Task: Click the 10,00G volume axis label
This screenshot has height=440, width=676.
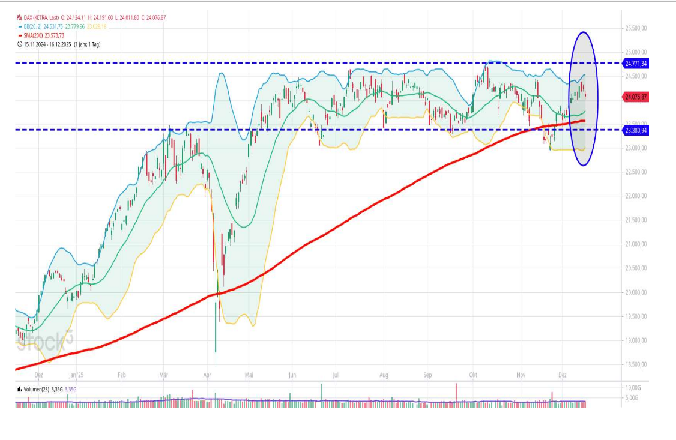Action: (x=632, y=388)
